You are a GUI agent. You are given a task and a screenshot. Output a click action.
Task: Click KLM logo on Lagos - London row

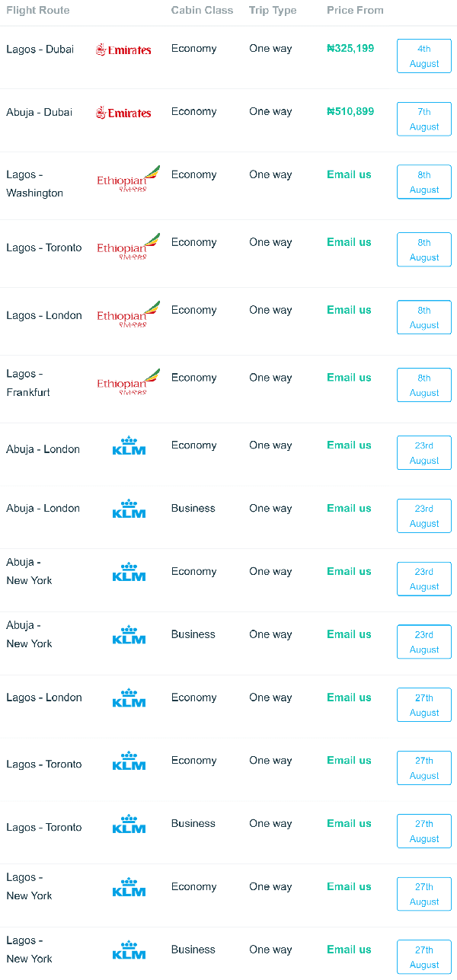click(129, 697)
